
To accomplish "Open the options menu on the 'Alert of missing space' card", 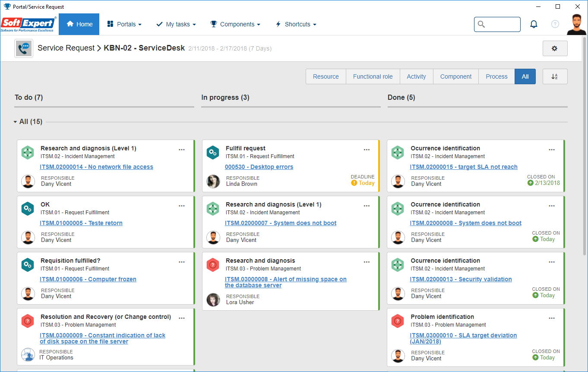I will coord(367,262).
